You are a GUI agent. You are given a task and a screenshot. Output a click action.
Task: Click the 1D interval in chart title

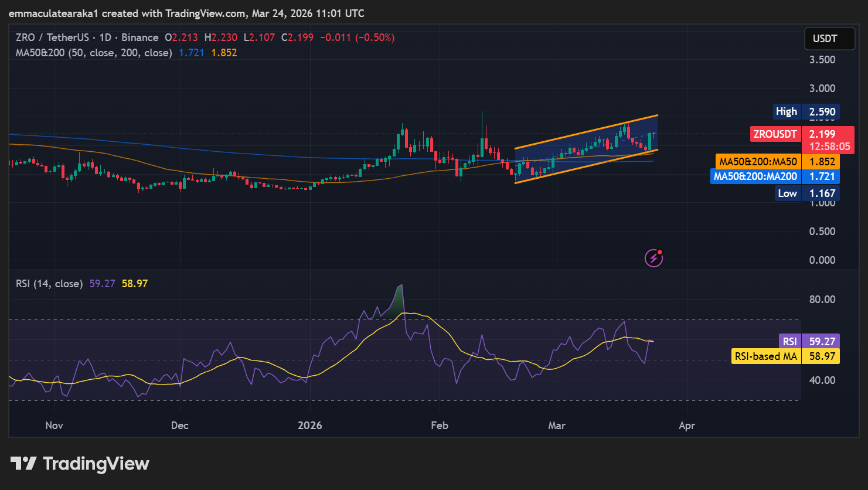coord(105,38)
